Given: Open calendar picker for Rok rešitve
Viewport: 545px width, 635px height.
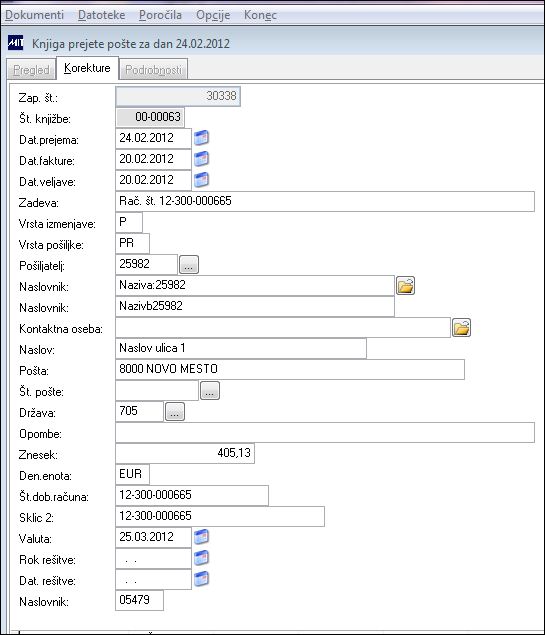Looking at the screenshot, I should 201,558.
